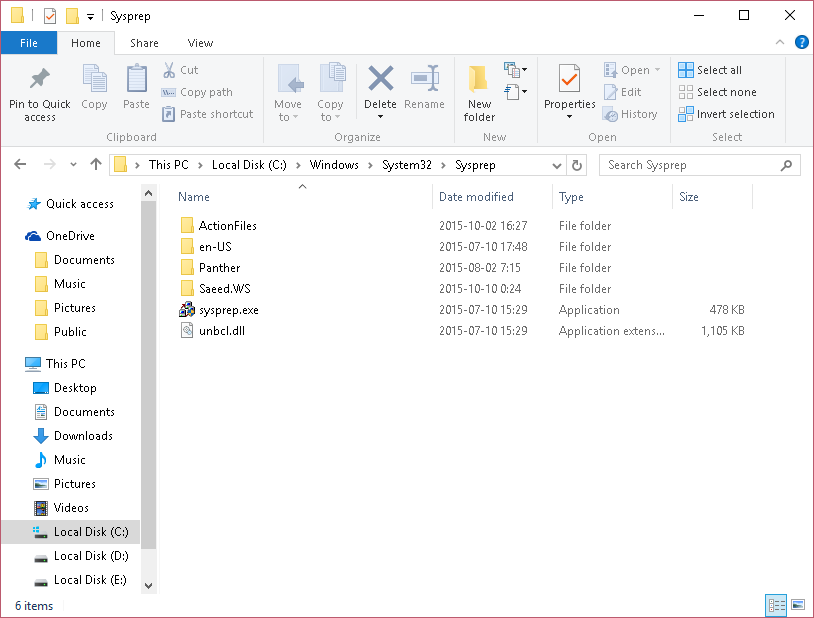
Task: Click navigation pane scroll down arrow
Action: pyautogui.click(x=148, y=586)
